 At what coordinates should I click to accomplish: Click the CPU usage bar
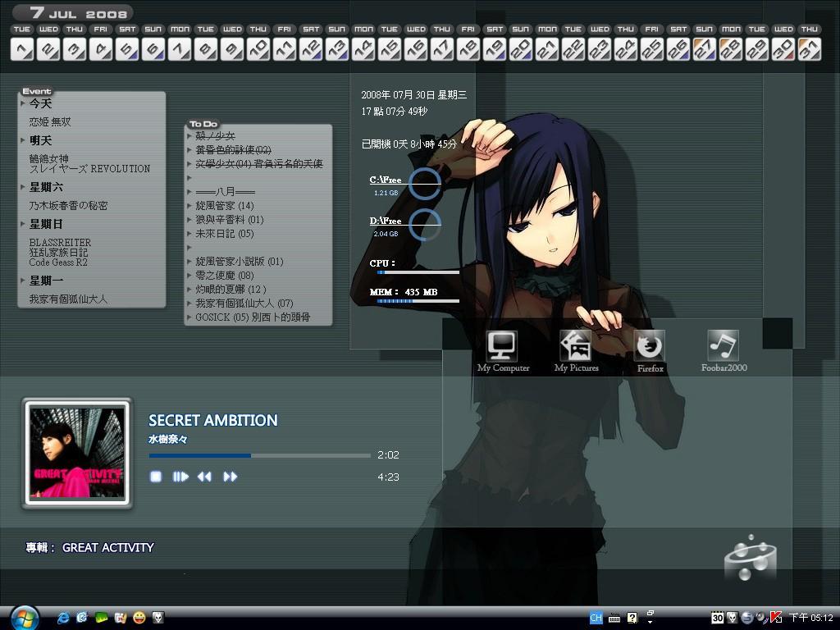pyautogui.click(x=418, y=272)
